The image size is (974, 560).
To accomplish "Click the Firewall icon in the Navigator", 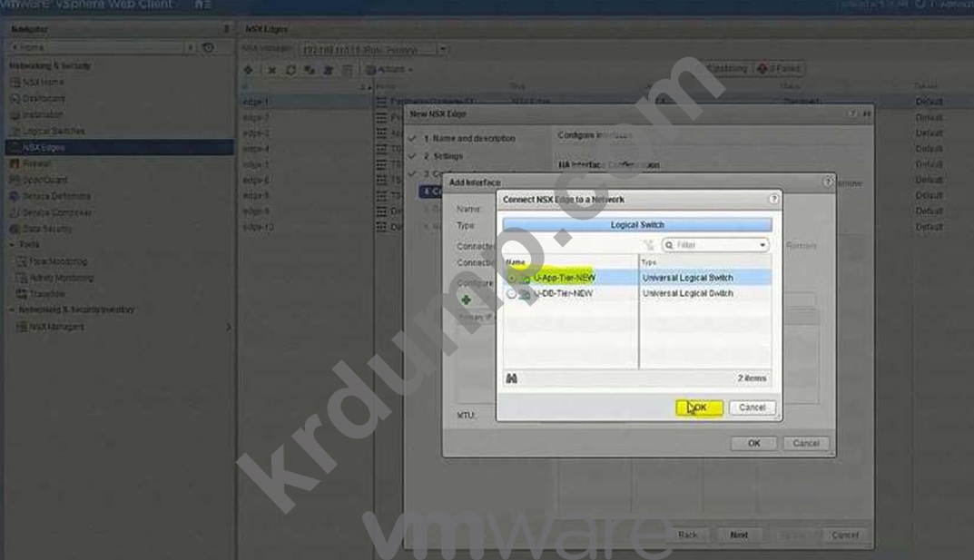I will point(15,164).
